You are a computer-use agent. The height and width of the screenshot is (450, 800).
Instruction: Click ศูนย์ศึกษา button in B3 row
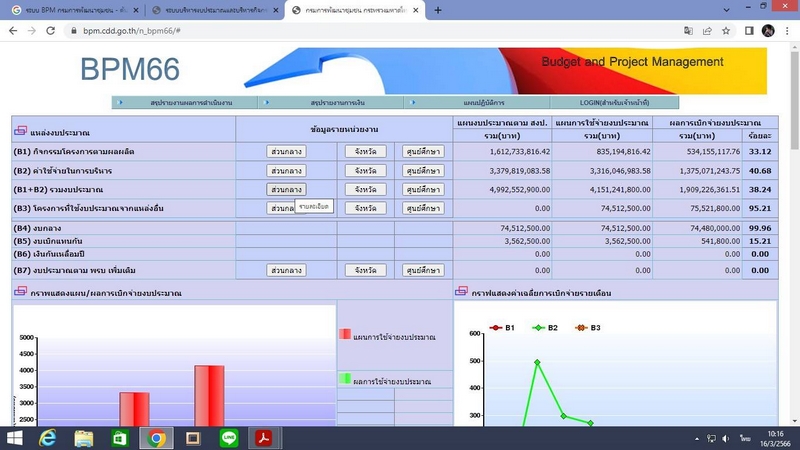(x=423, y=208)
